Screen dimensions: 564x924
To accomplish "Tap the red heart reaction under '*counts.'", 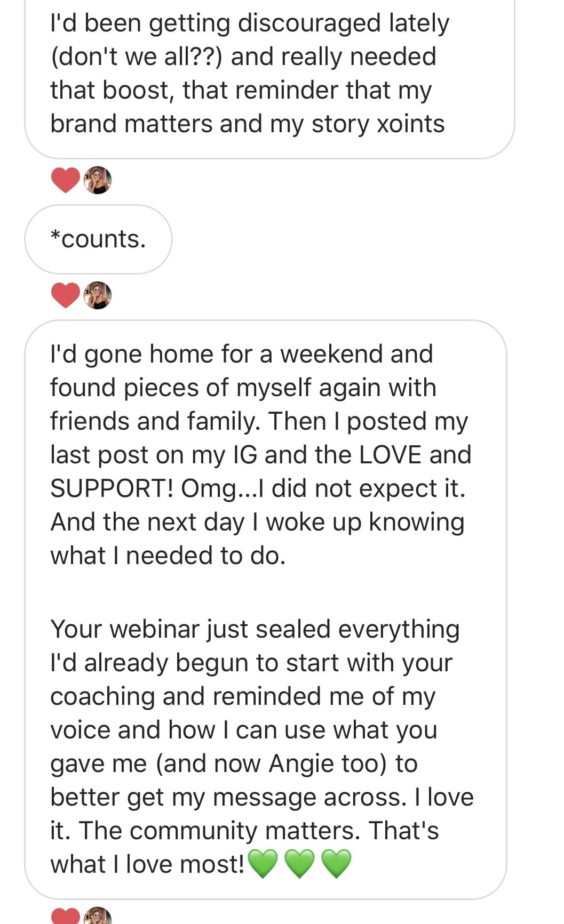I will pyautogui.click(x=66, y=295).
